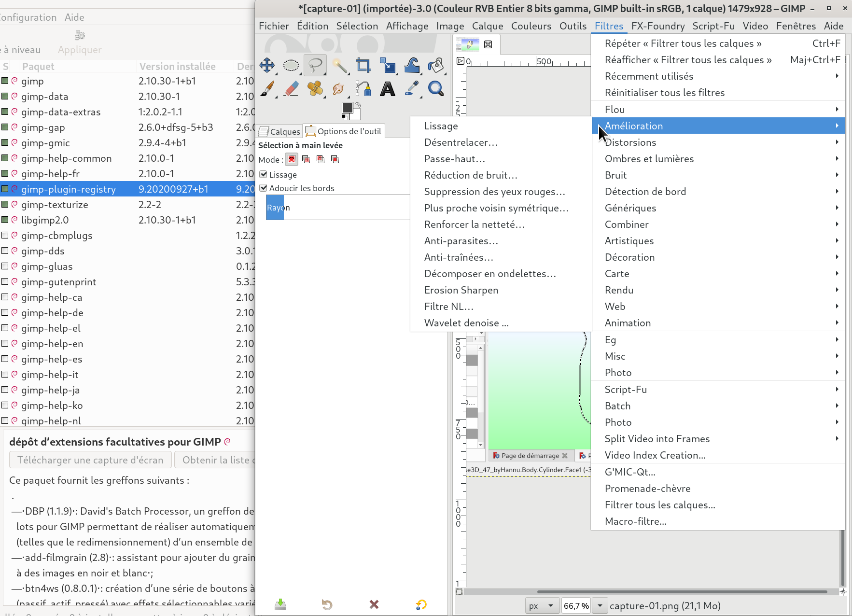Select the Text tool

tap(388, 89)
